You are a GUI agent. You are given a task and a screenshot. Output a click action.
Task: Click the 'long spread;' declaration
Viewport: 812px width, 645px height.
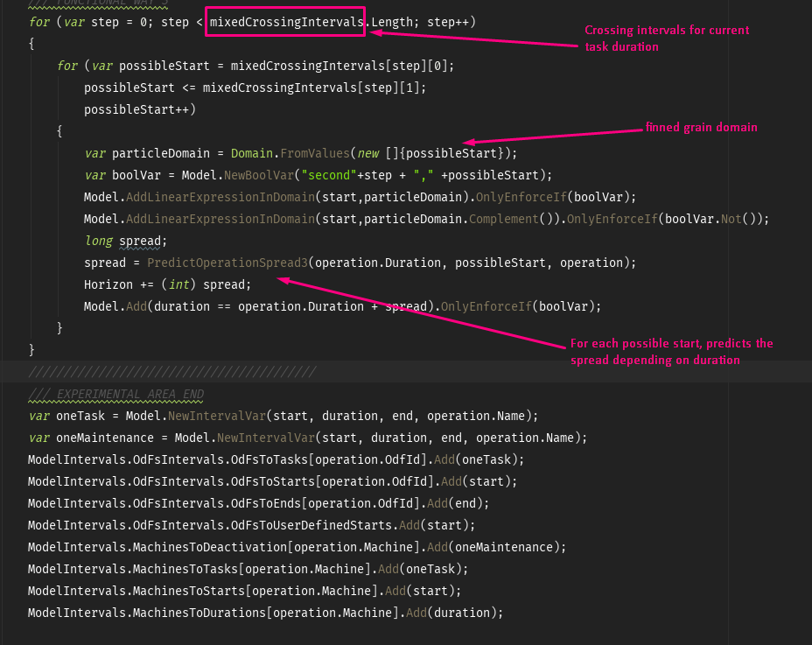click(126, 241)
